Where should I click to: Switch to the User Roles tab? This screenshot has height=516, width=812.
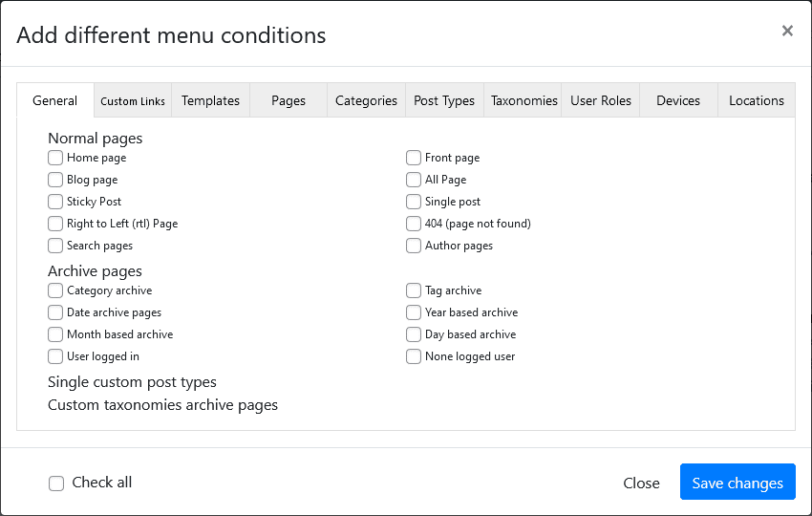[601, 100]
